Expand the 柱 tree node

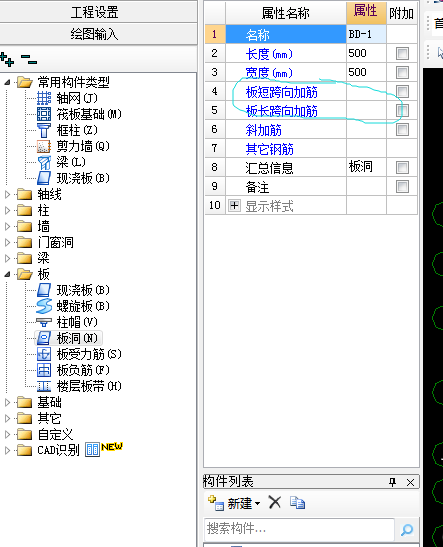pos(7,210)
